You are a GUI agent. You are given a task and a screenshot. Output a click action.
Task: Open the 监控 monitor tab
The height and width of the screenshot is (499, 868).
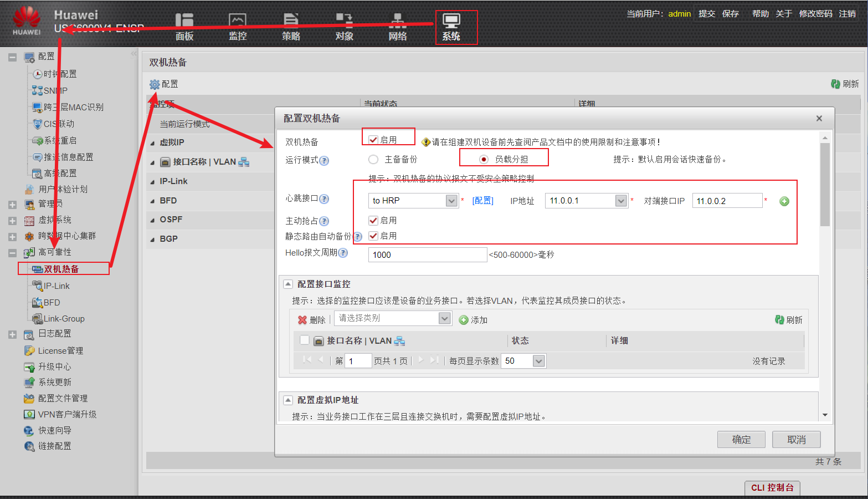238,27
